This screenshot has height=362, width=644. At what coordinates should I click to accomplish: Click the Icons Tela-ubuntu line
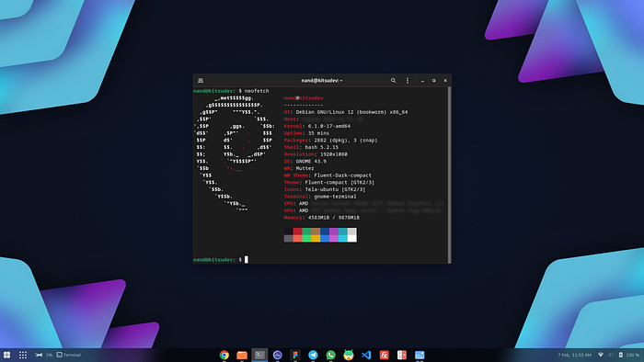(x=325, y=189)
